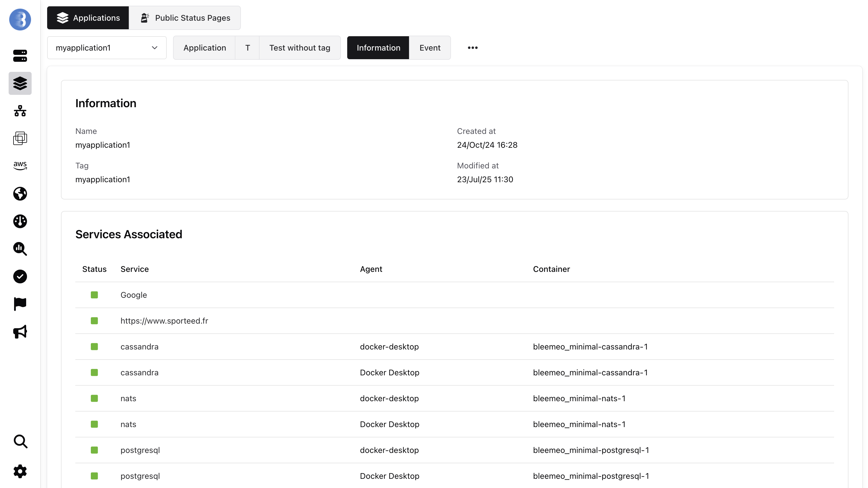This screenshot has width=868, height=488.
Task: Click the green status square for Google
Action: tap(94, 295)
